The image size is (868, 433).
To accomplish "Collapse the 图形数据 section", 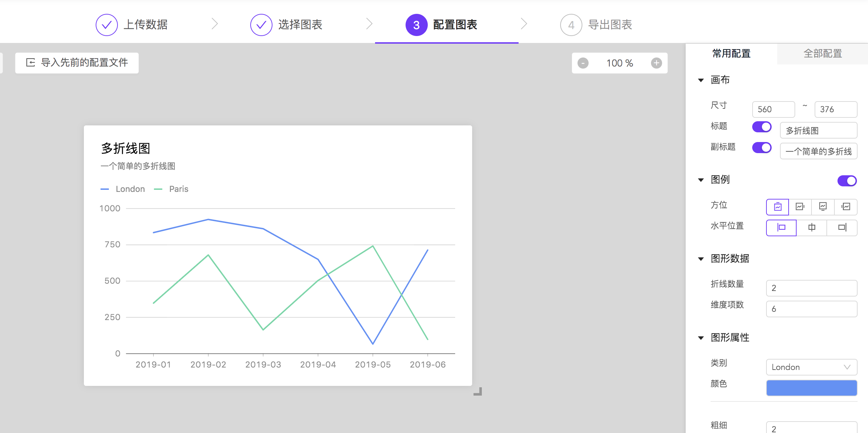I will (x=701, y=259).
